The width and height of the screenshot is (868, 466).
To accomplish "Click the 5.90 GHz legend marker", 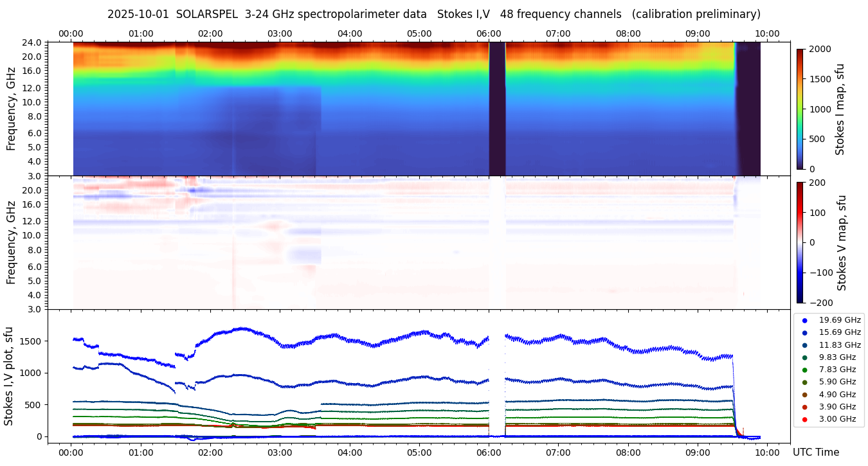I will [x=804, y=382].
